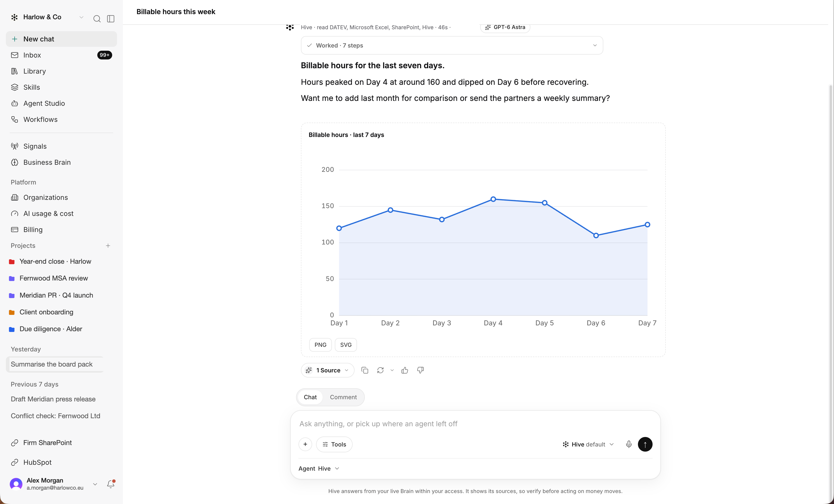
Task: Click the GPT-6 Astra model badge
Action: tap(505, 27)
